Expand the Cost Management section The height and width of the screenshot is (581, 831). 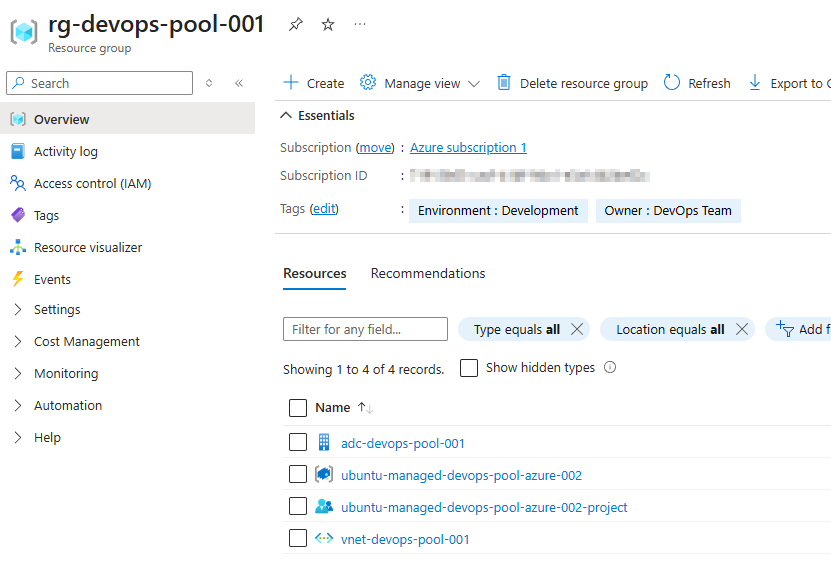coord(86,341)
